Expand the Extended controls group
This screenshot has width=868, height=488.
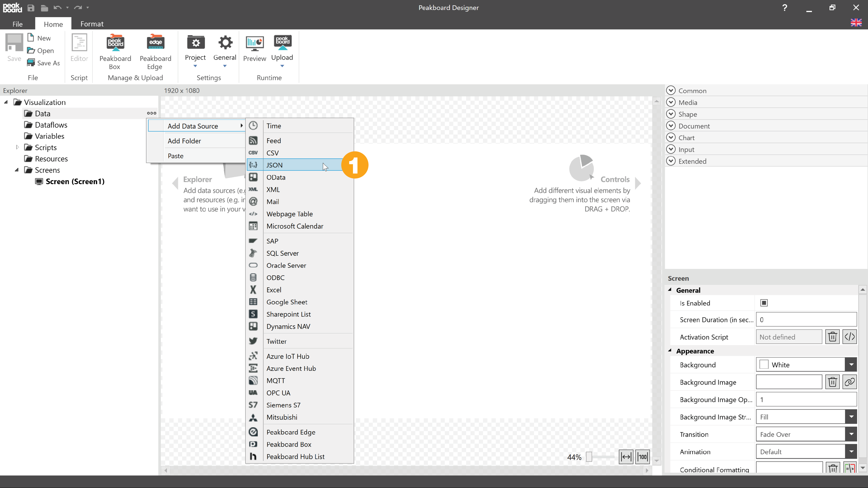[x=671, y=161]
